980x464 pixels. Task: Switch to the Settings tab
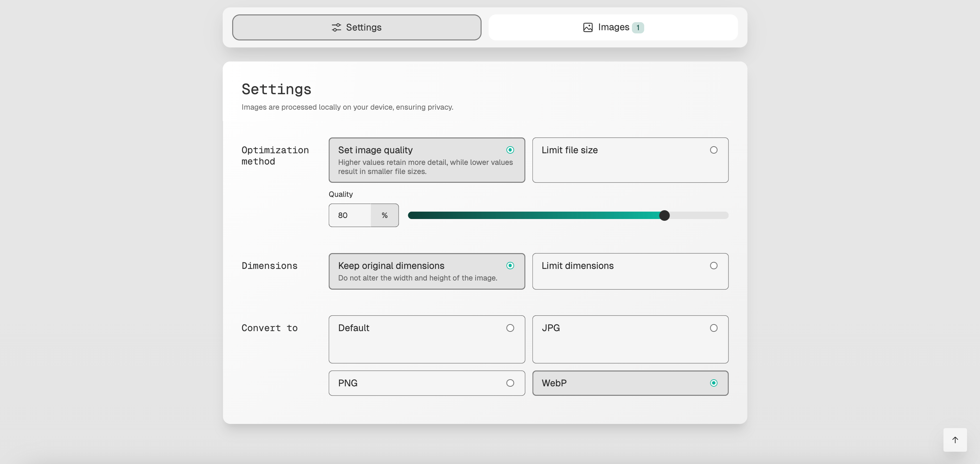pos(357,27)
